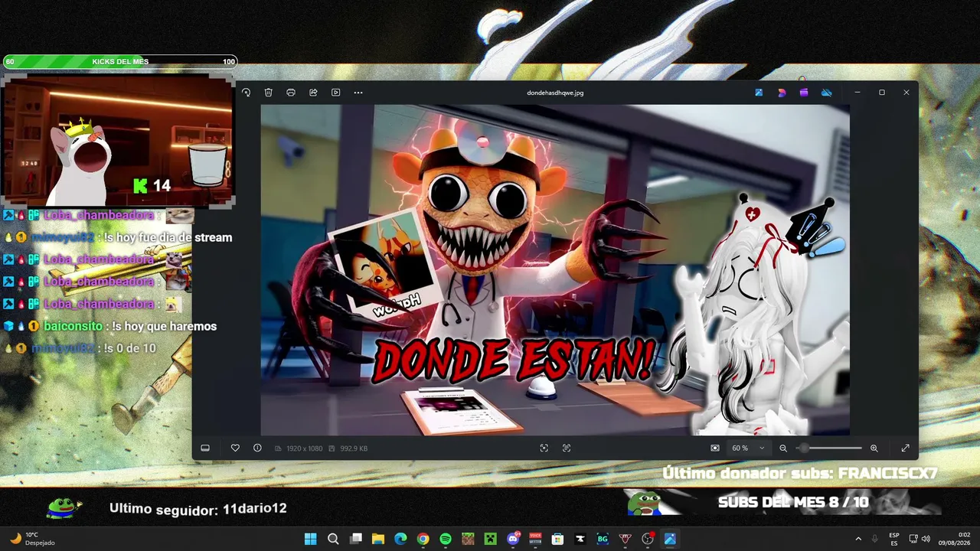Click baiconsito's message 'hoy que haremos'
Viewport: 980px width, 551px height.
(165, 326)
